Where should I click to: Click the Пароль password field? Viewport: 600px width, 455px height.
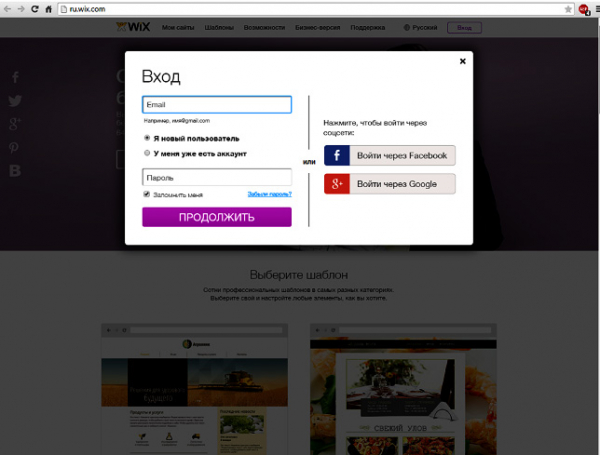pyautogui.click(x=217, y=178)
